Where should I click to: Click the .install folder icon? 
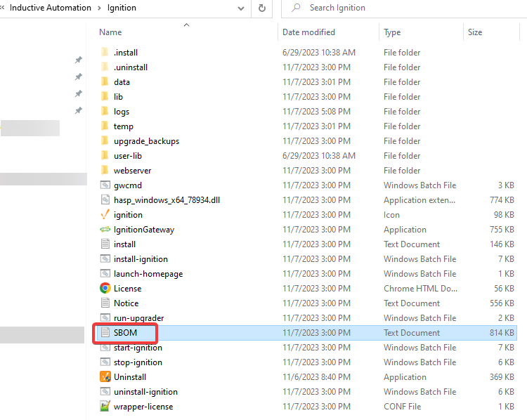[x=105, y=52]
